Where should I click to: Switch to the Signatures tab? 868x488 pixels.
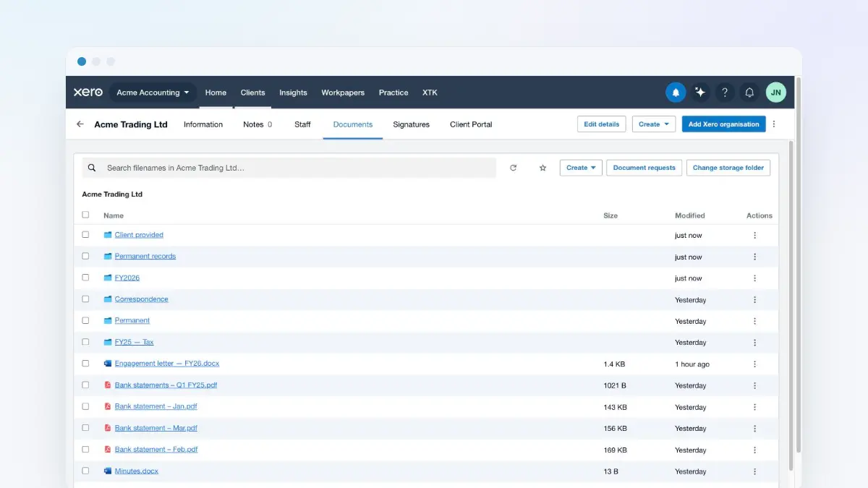[411, 124]
